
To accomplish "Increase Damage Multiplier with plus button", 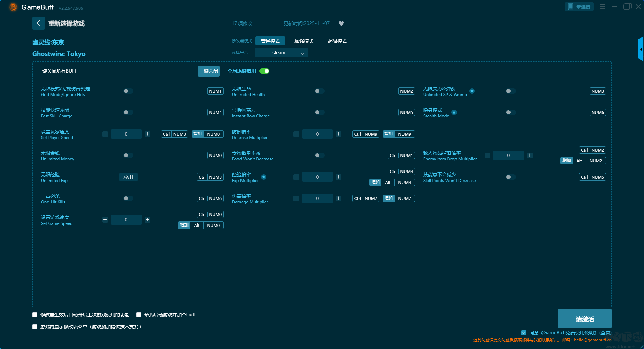I will (x=338, y=198).
